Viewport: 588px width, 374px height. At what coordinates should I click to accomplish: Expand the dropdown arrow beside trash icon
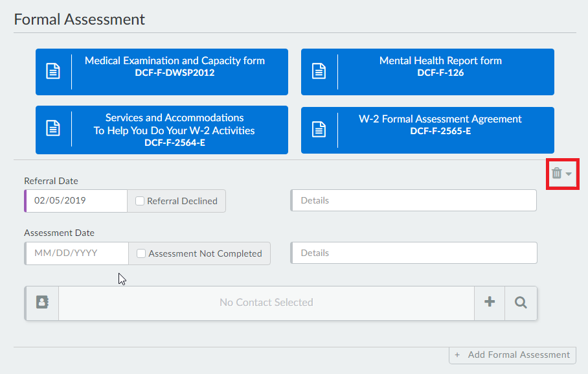click(x=569, y=174)
